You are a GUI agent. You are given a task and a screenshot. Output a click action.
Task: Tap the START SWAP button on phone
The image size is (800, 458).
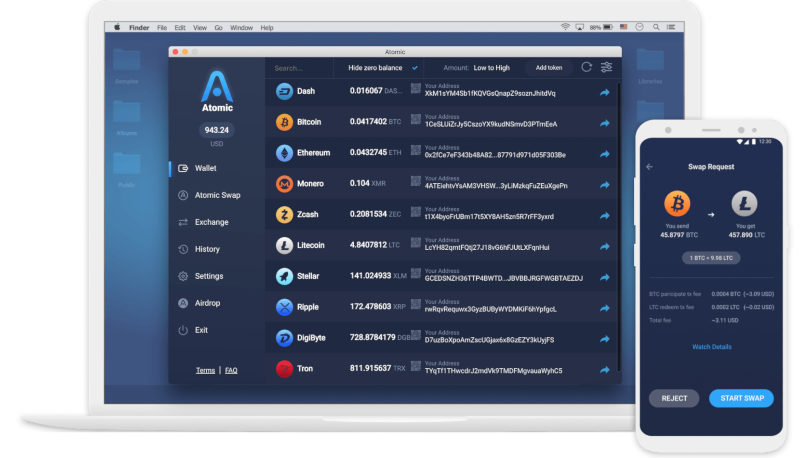pyautogui.click(x=742, y=398)
